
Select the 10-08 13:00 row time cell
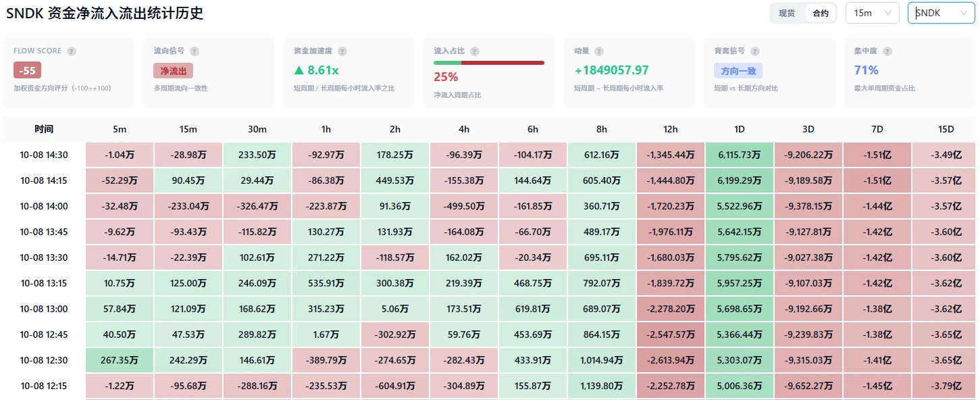pos(44,309)
